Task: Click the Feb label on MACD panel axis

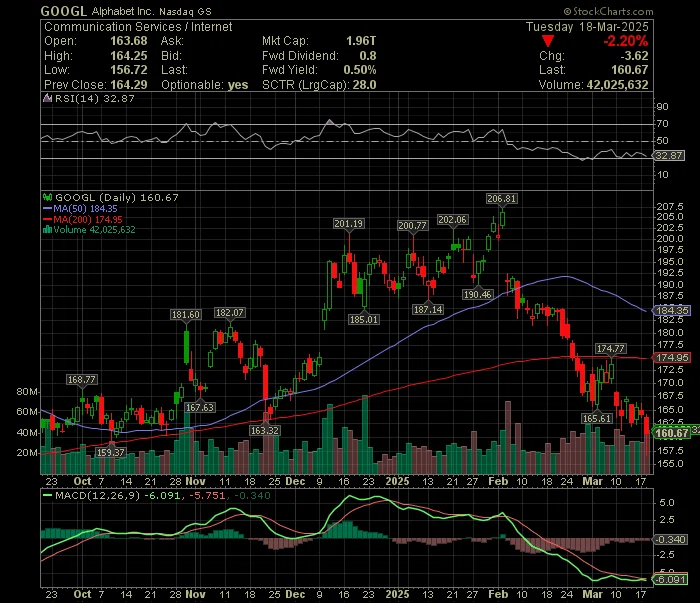Action: tap(498, 594)
